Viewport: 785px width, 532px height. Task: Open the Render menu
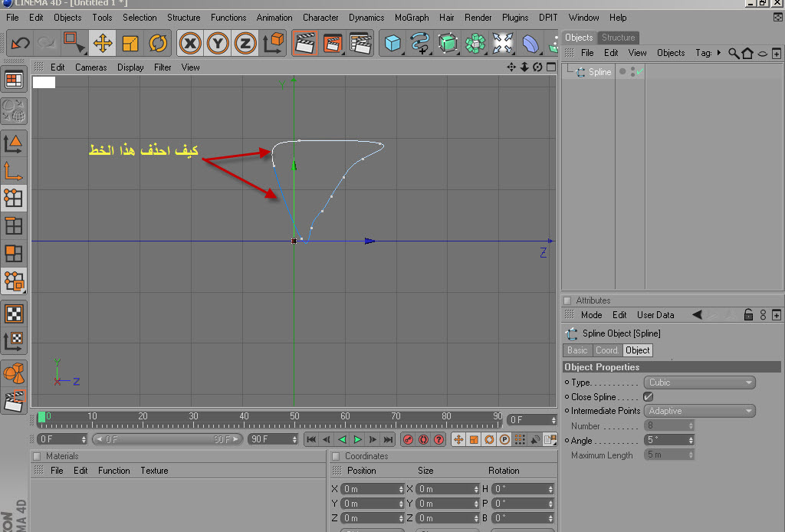point(478,18)
